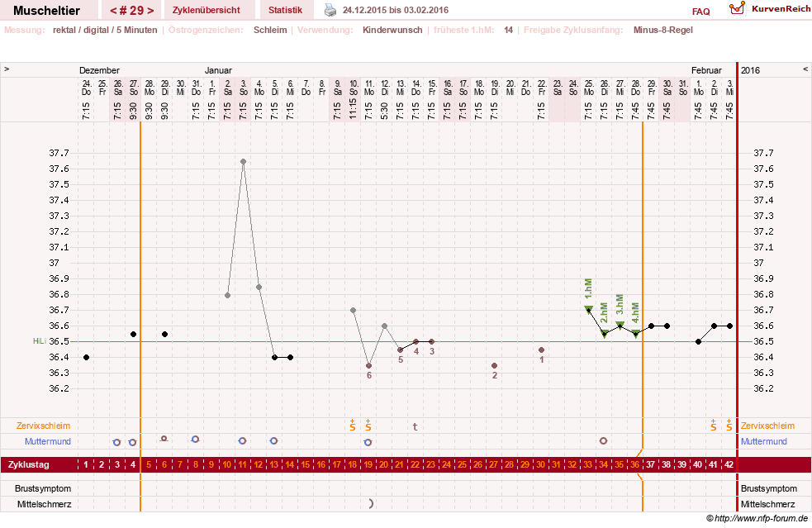The image size is (812, 528).
Task: Click the 2.hM green triangle marker
Action: pos(605,334)
